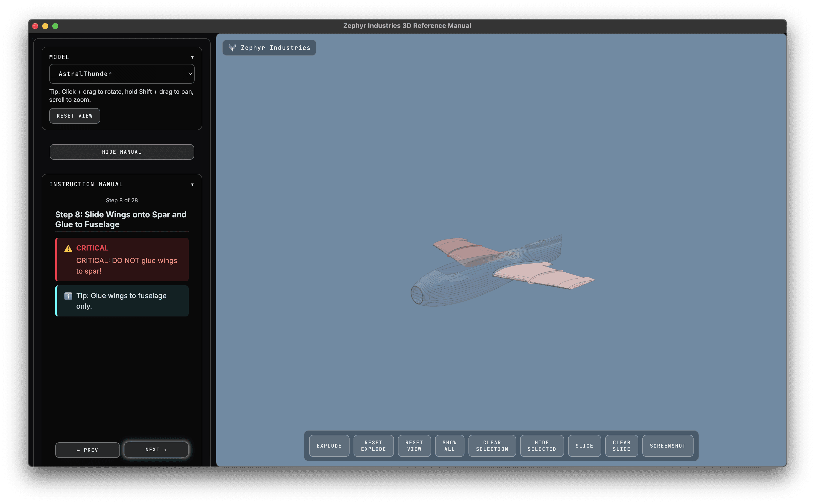
Task: Hide selected parts with HIDE SELECTED
Action: click(541, 446)
